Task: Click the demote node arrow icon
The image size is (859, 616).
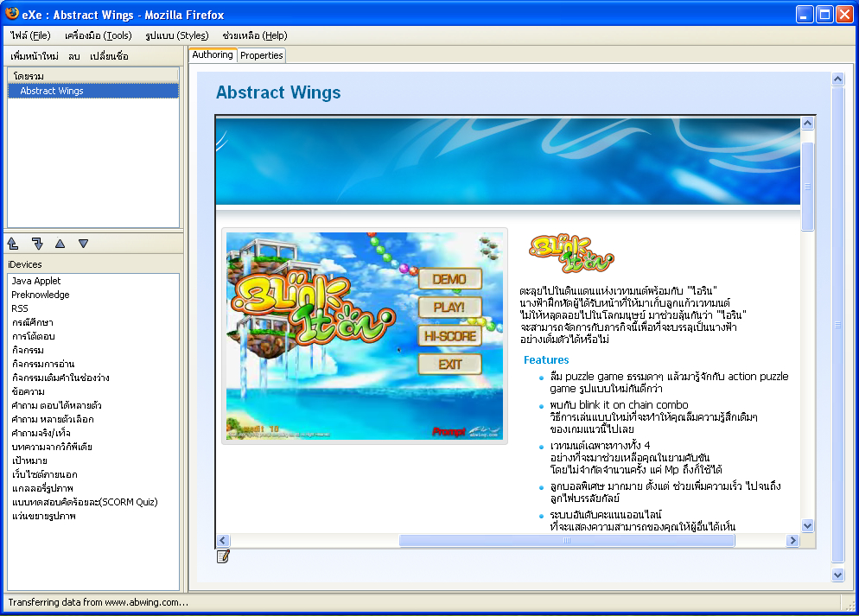Action: (36, 244)
